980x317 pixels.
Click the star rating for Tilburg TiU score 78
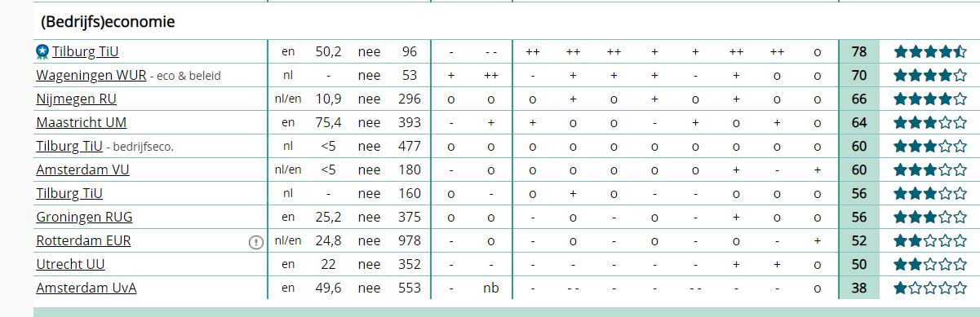(x=929, y=52)
